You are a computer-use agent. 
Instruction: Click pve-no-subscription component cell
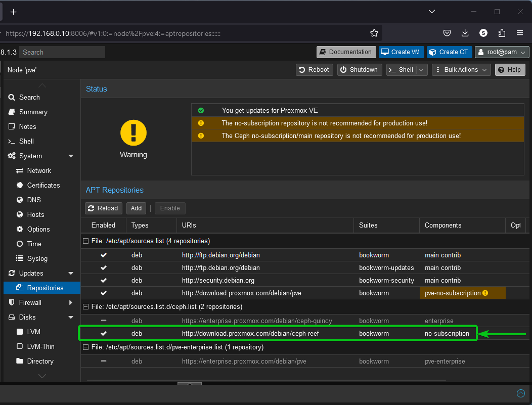(x=462, y=293)
